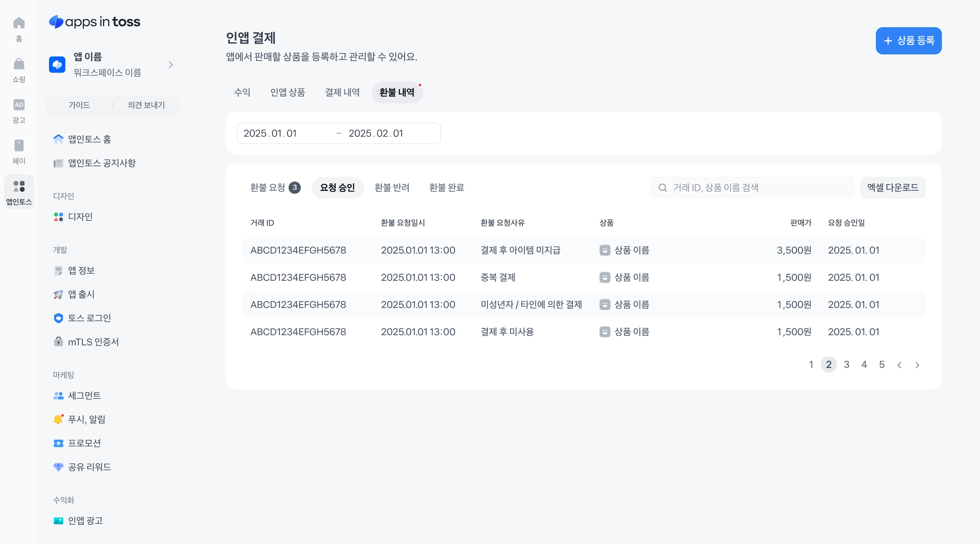Screen dimensions: 980x544
Task: Click the 가이드 link
Action: click(79, 105)
